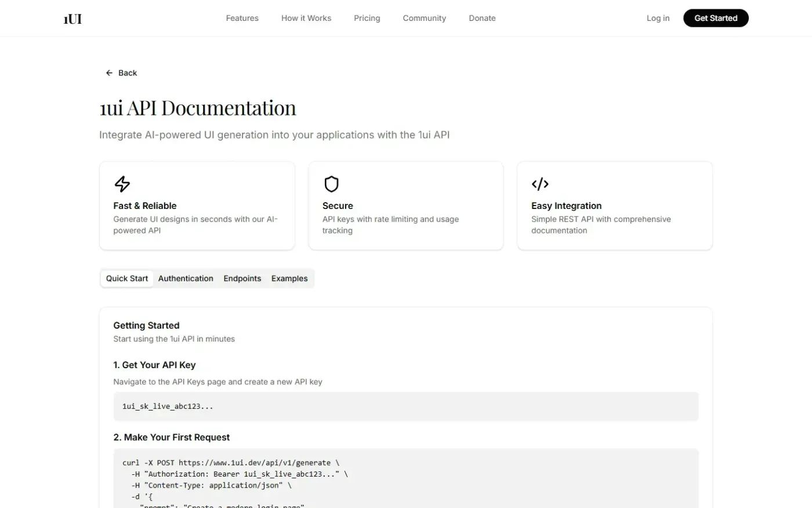Screen dimensions: 812x508
Task: Switch to the Endpoints tab
Action: [x=242, y=279]
